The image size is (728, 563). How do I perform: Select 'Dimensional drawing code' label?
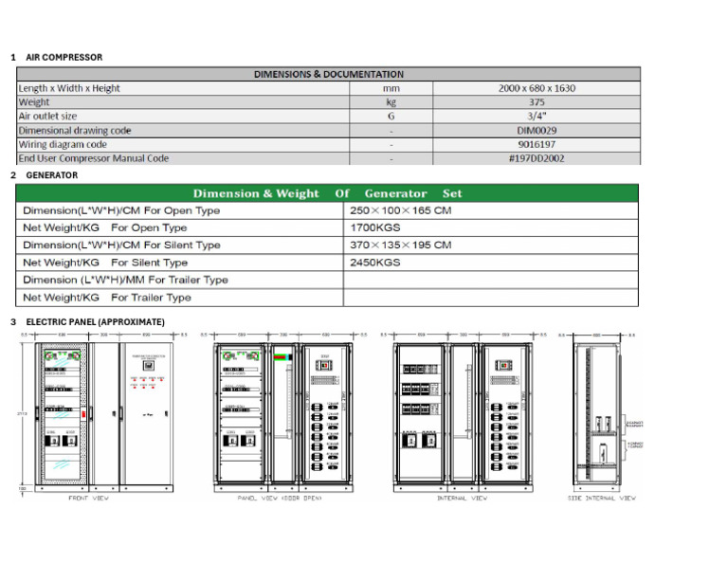75,131
